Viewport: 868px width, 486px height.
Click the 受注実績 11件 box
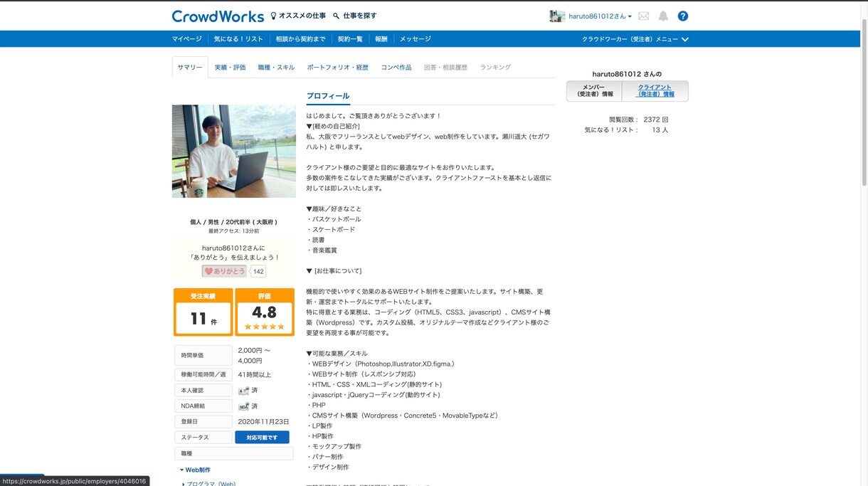[203, 312]
